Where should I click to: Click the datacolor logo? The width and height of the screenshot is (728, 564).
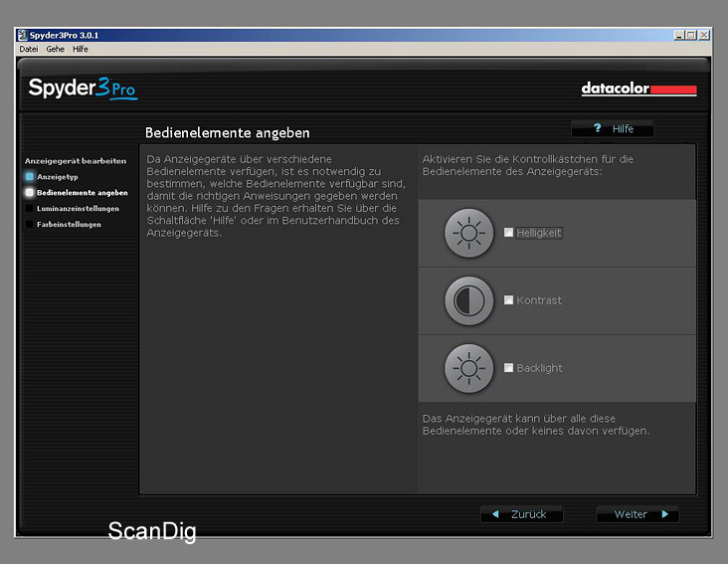tap(638, 89)
